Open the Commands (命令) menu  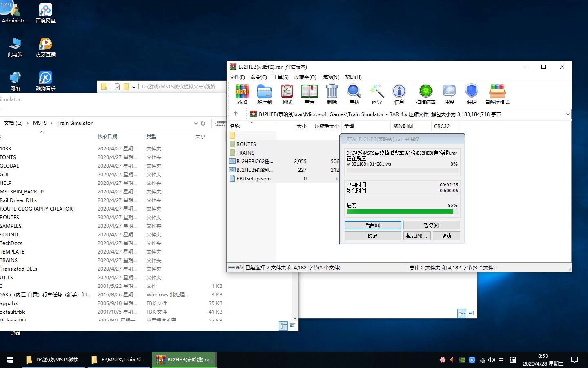pos(259,77)
